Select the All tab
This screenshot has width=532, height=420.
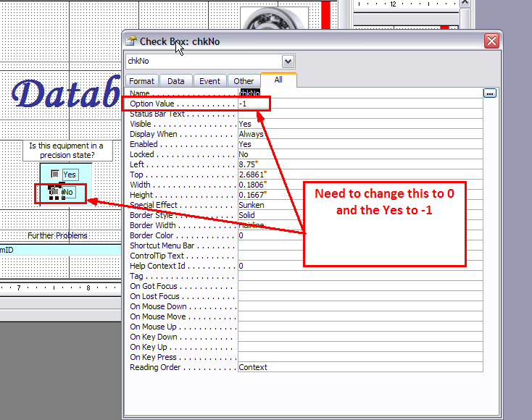278,80
